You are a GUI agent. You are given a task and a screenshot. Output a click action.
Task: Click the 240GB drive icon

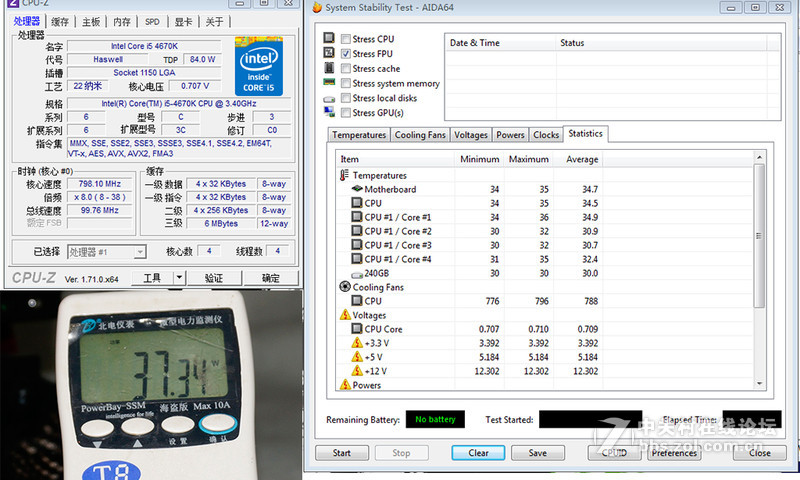coord(357,273)
